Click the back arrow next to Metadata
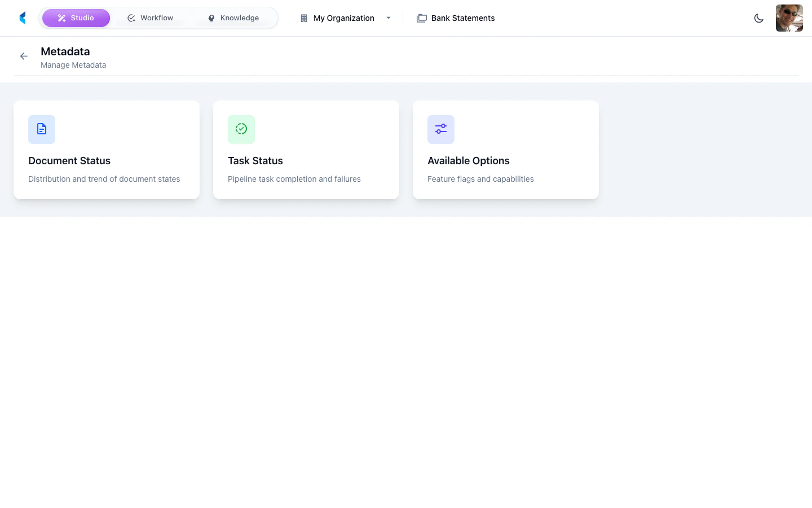The image size is (812, 508). [24, 56]
